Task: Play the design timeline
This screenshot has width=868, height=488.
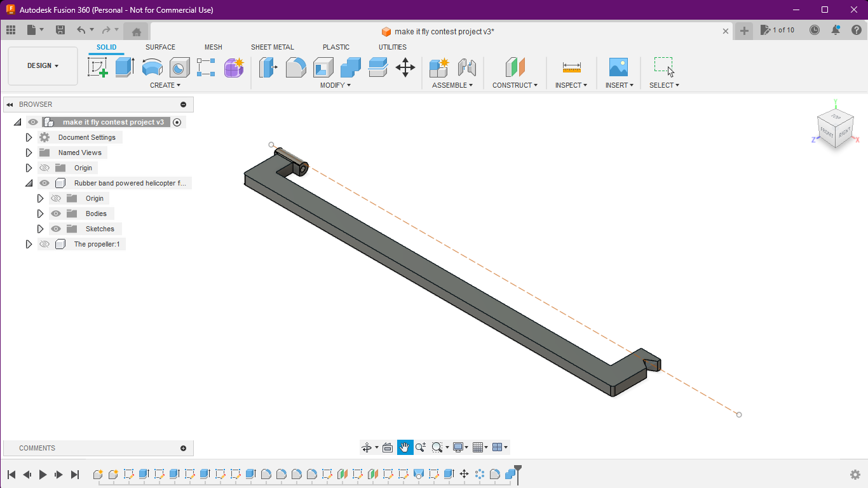Action: point(42,474)
